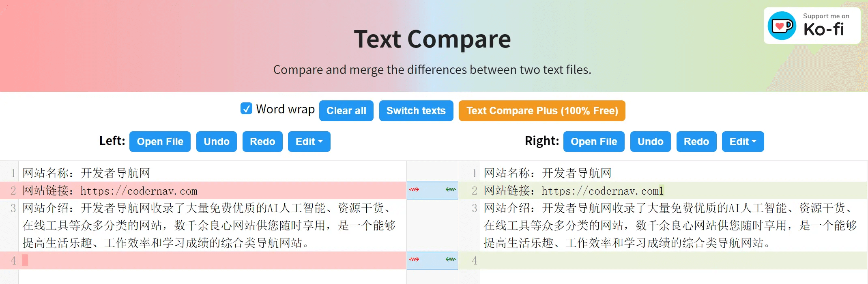The image size is (868, 284).
Task: Redo changes in the left editor
Action: (262, 141)
